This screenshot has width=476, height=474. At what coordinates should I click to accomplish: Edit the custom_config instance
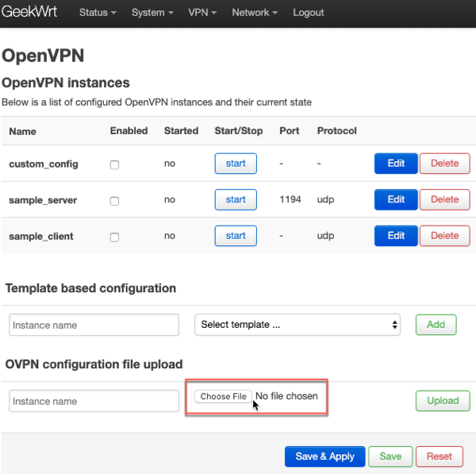pyautogui.click(x=396, y=164)
